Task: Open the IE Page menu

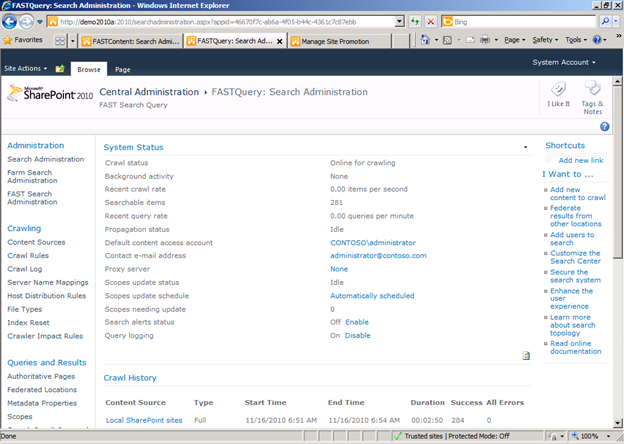Action: [x=515, y=40]
